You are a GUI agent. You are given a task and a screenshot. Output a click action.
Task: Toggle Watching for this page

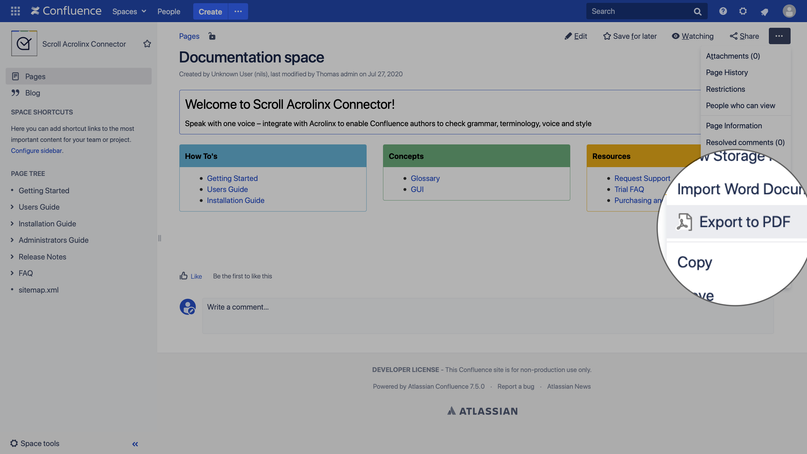tap(692, 36)
